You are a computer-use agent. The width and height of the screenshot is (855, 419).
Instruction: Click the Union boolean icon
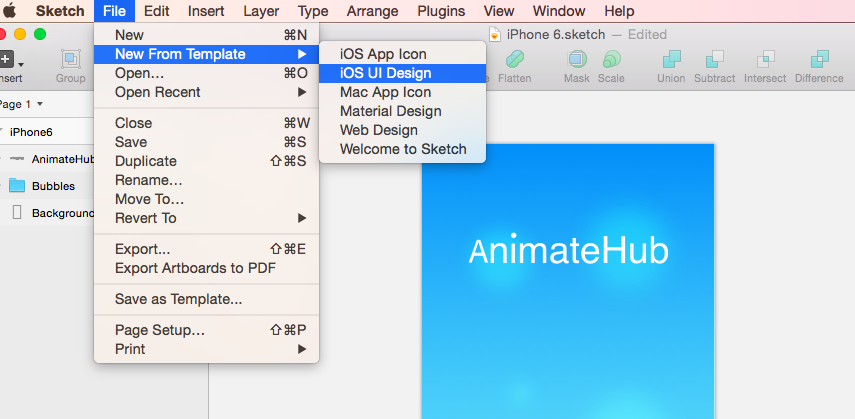[x=671, y=59]
